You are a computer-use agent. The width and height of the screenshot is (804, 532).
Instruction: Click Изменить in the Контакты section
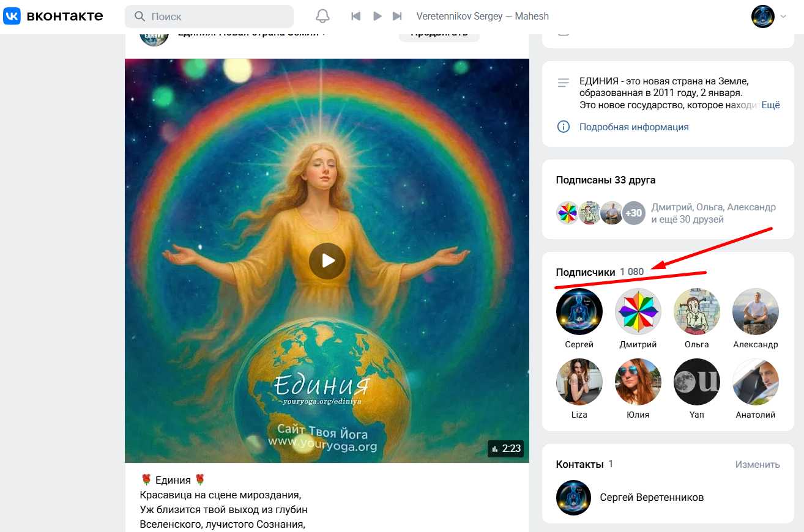pos(757,464)
